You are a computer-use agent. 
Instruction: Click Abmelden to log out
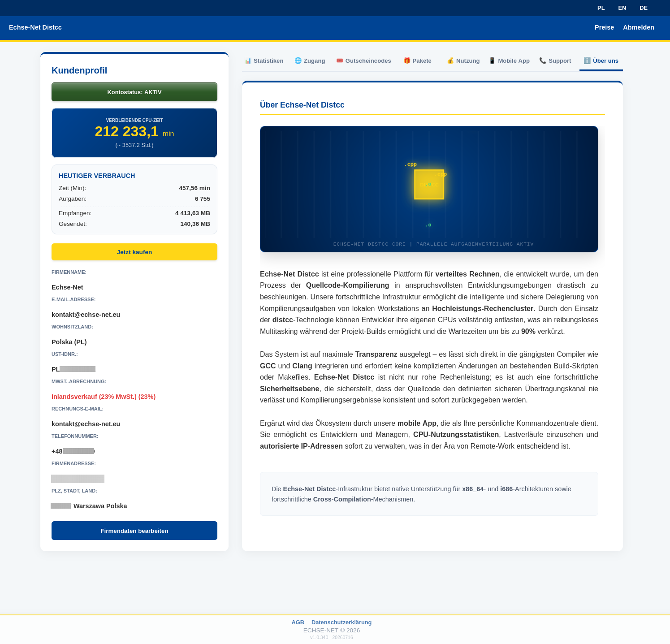pos(639,27)
